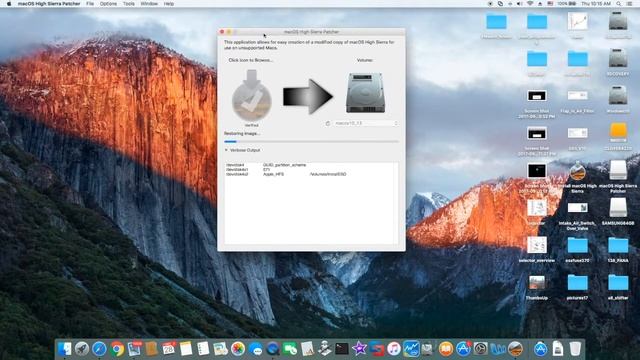Select Install macOS High Sierra desktop icon
Screen dimensions: 640x360
(577, 171)
